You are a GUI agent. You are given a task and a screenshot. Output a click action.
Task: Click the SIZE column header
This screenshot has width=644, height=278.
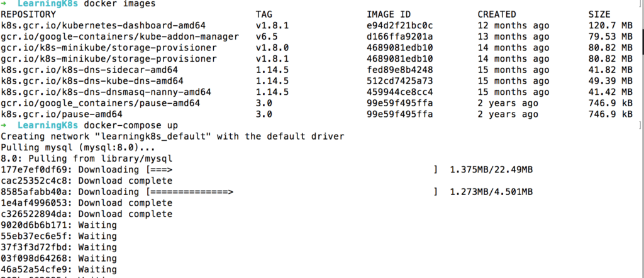pos(599,14)
